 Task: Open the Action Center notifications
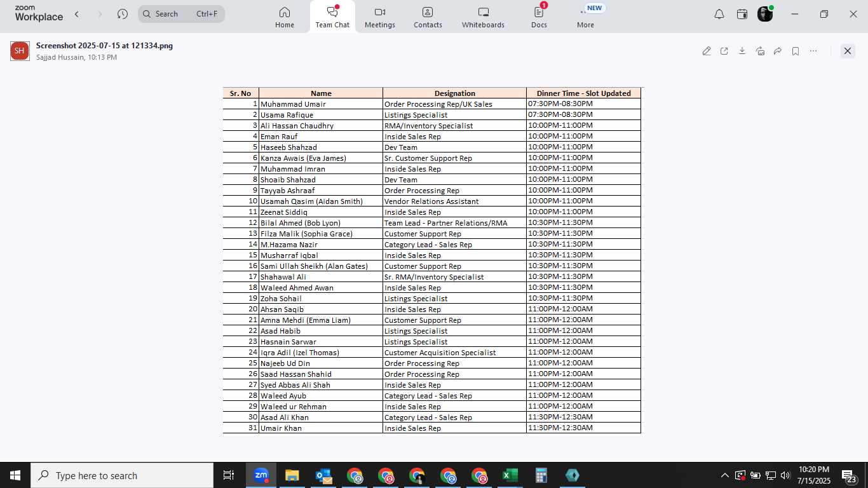click(850, 475)
